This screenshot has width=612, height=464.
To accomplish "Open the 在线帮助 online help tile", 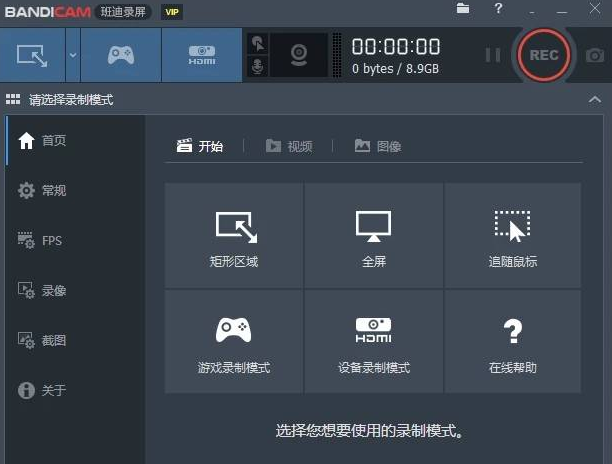I will (512, 341).
